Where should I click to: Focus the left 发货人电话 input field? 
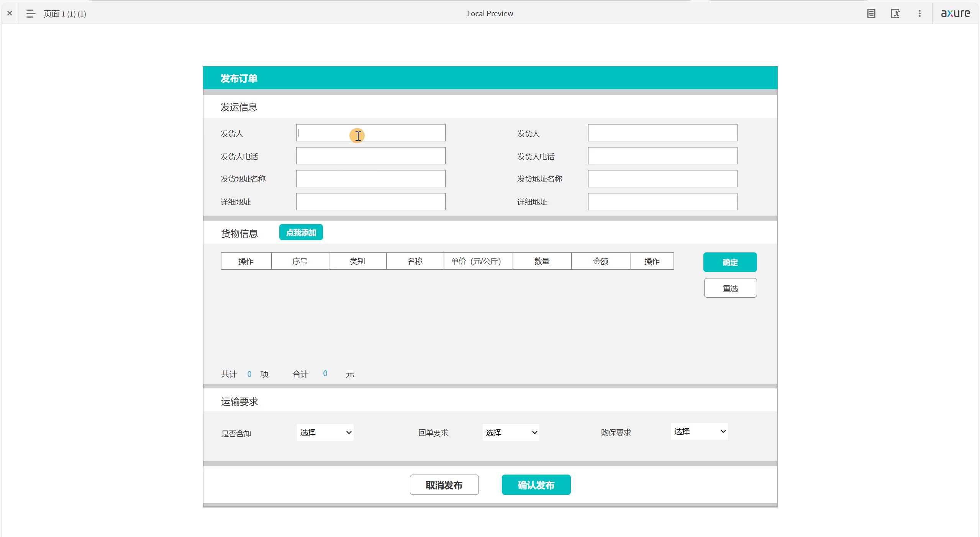point(370,156)
